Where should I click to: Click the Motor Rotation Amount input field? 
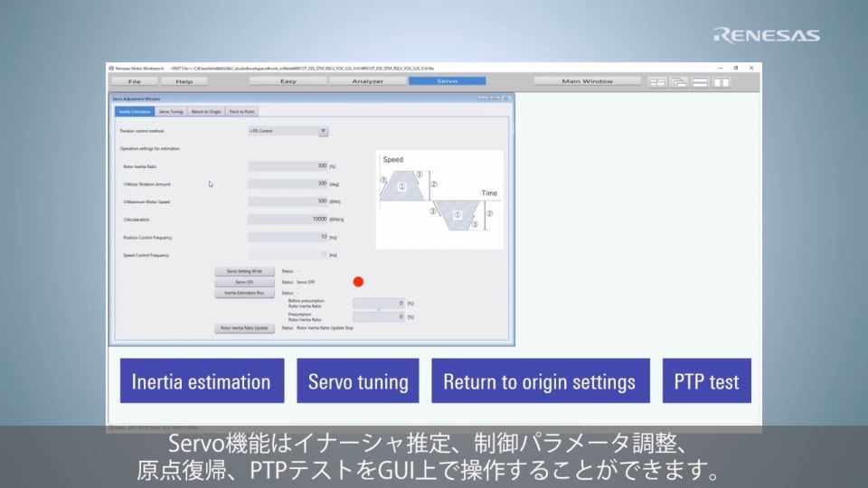pos(288,183)
